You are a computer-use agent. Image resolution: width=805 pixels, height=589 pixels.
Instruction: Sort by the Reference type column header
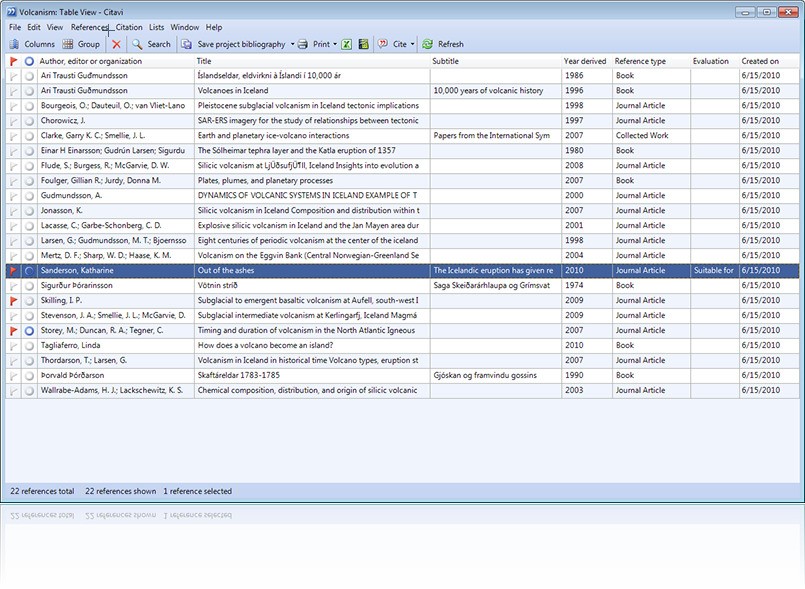[x=640, y=61]
